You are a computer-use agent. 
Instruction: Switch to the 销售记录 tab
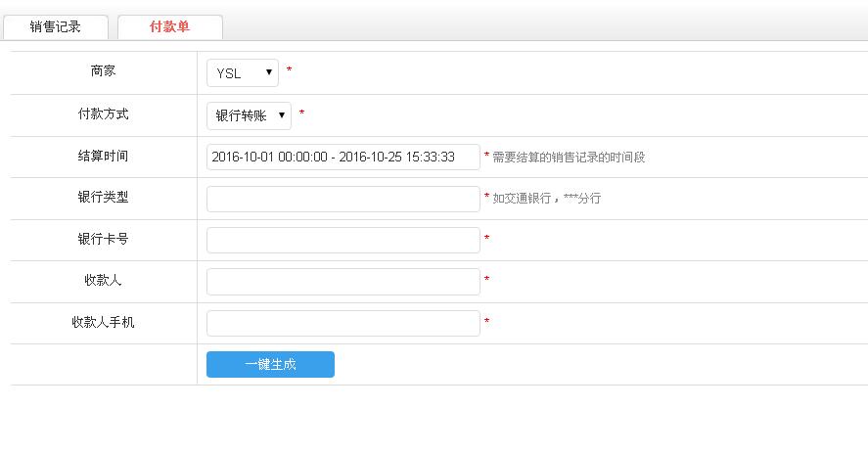(56, 27)
